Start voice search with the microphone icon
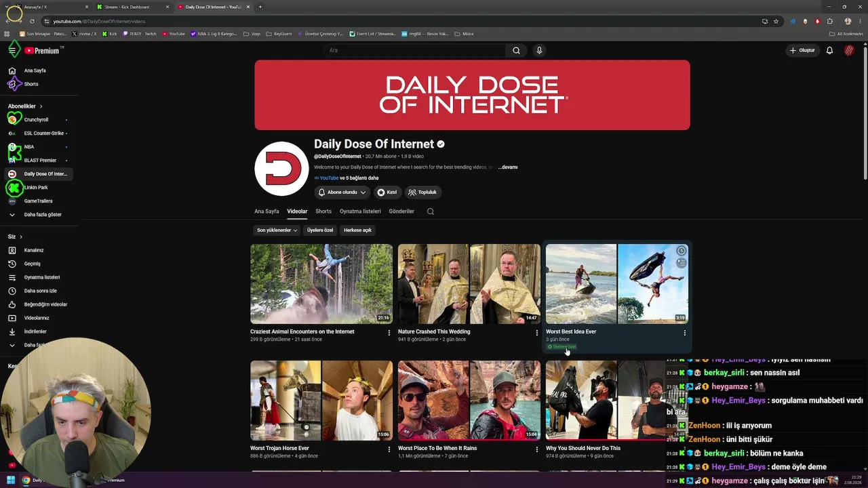Viewport: 868px width, 488px height. (x=539, y=50)
